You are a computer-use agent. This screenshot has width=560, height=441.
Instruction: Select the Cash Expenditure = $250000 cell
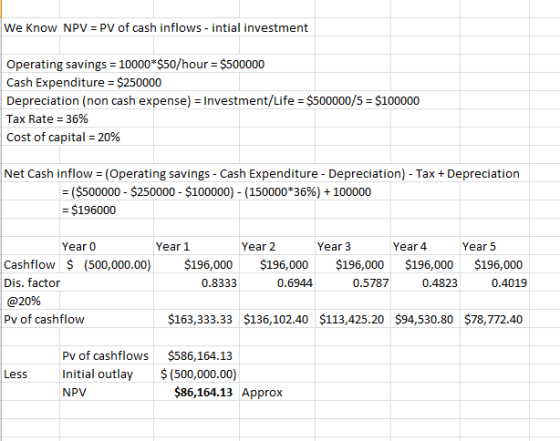pos(84,82)
